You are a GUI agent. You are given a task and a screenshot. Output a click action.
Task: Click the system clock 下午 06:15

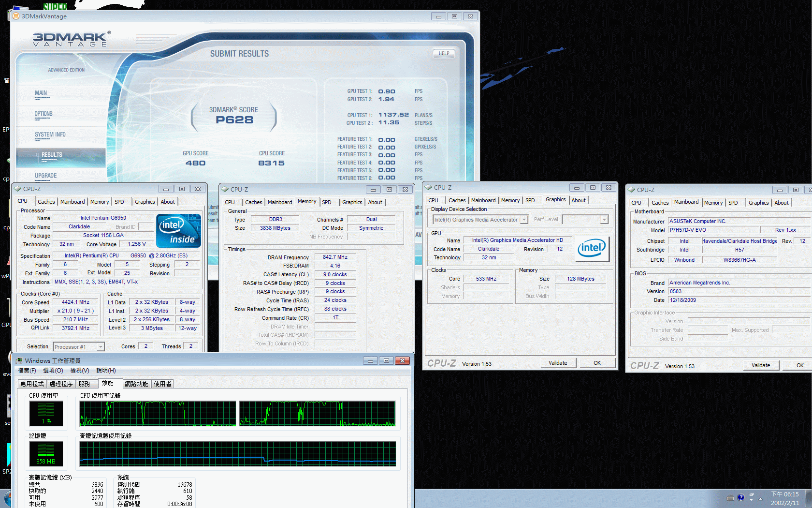tap(785, 494)
